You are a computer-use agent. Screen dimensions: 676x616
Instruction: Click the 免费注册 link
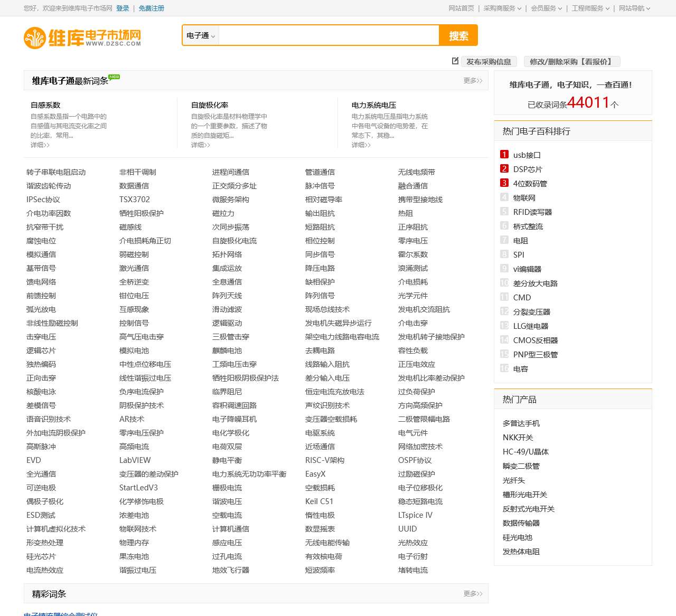(152, 8)
